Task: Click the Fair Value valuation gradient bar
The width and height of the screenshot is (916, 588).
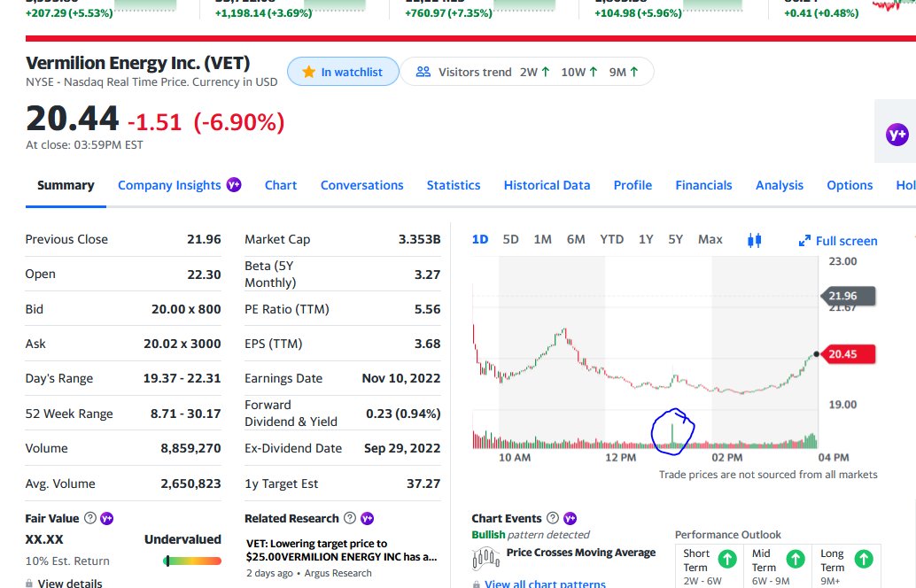Action: [192, 561]
